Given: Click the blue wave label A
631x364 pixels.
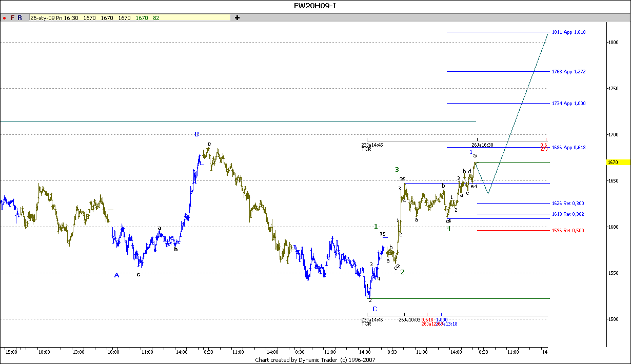Looking at the screenshot, I should click(x=116, y=275).
